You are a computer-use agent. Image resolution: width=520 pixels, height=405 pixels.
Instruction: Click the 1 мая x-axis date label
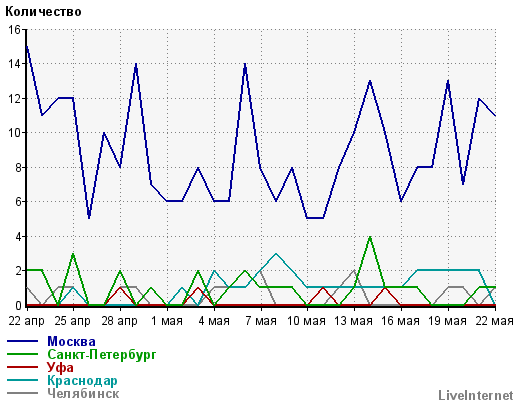[x=167, y=321]
